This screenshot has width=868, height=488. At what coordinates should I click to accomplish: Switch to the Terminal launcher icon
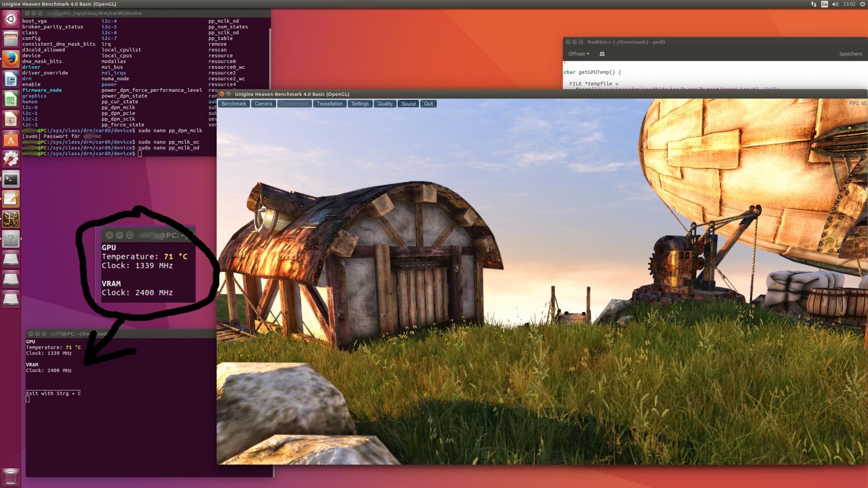(10, 179)
